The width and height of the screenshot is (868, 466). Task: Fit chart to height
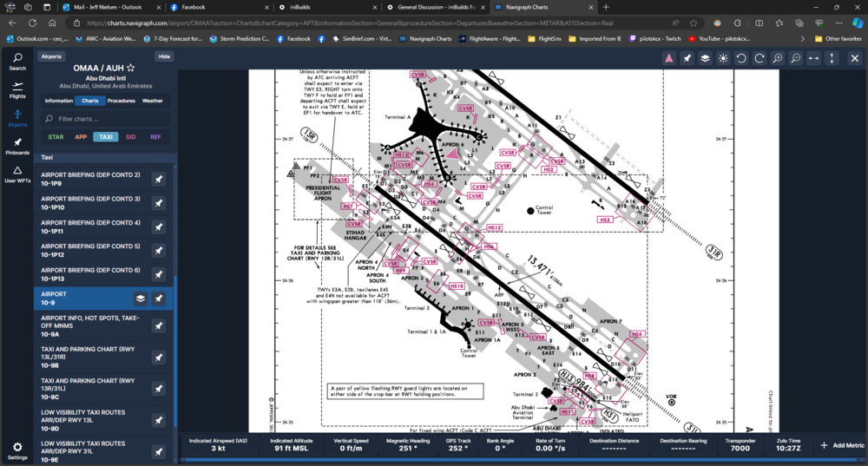point(832,58)
